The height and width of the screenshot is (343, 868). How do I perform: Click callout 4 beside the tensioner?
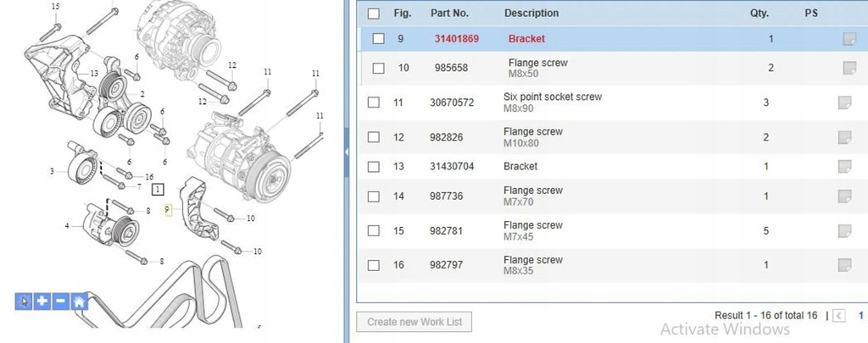point(67,226)
